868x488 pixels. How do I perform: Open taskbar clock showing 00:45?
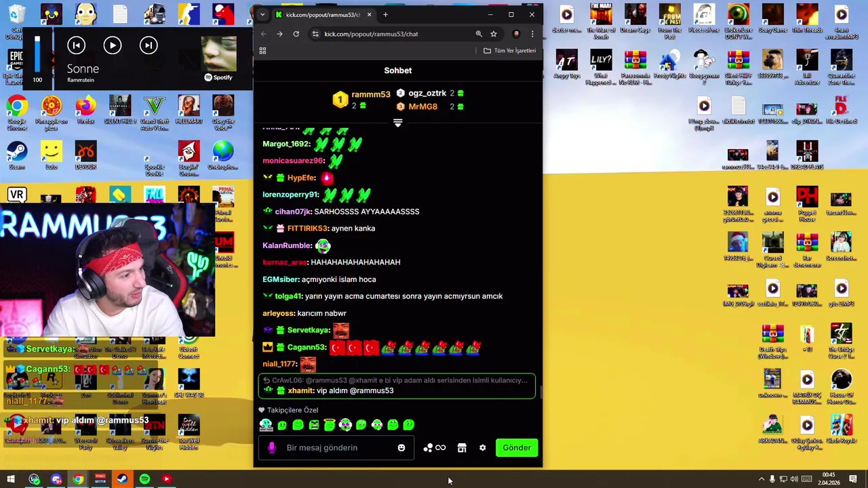coord(828,479)
